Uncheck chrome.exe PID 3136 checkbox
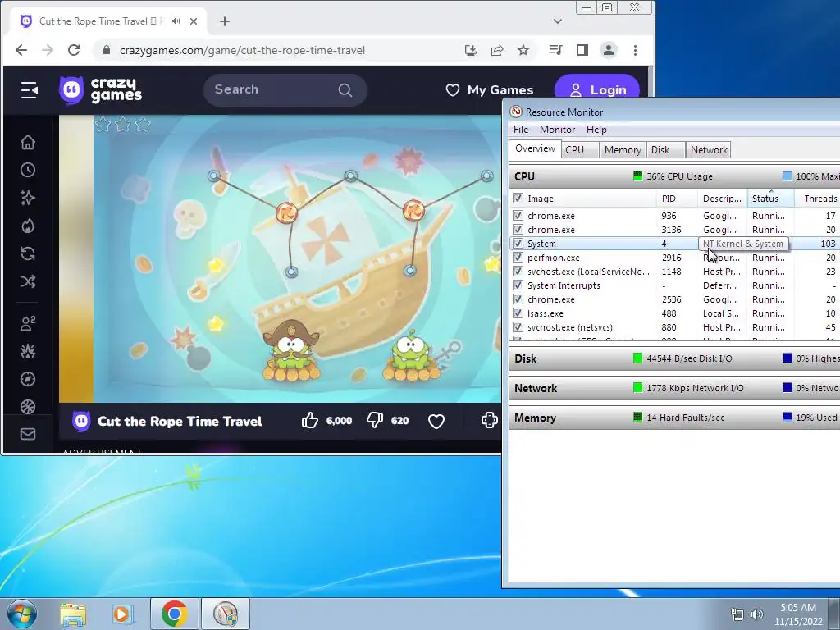The height and width of the screenshot is (630, 840). [518, 230]
